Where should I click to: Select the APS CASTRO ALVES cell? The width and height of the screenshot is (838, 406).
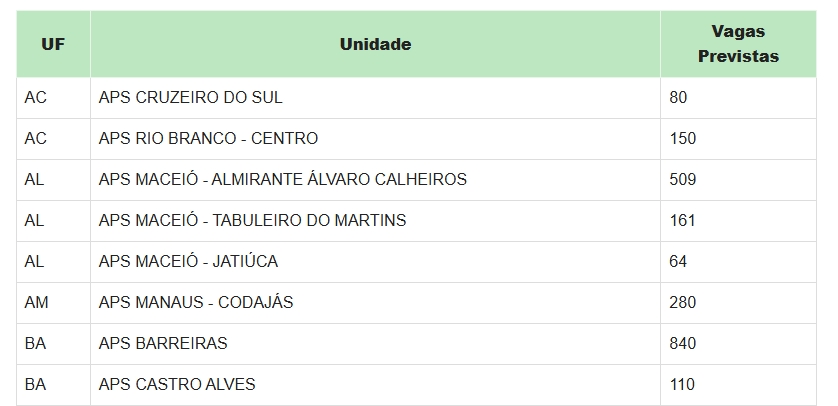coord(177,384)
